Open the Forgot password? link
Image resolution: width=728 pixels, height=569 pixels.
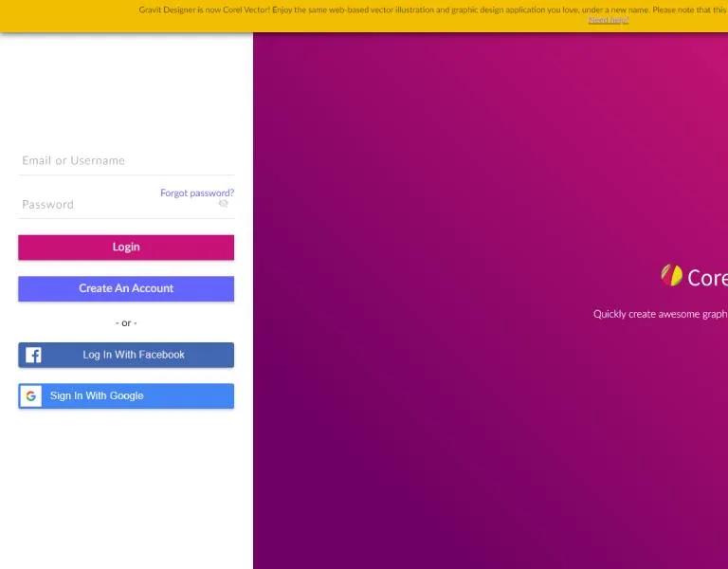197,193
